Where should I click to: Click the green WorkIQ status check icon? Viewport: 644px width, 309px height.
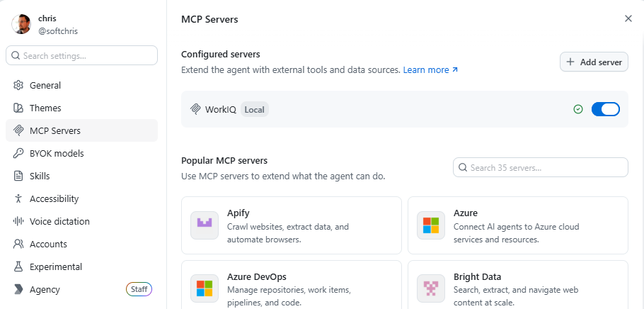[578, 109]
